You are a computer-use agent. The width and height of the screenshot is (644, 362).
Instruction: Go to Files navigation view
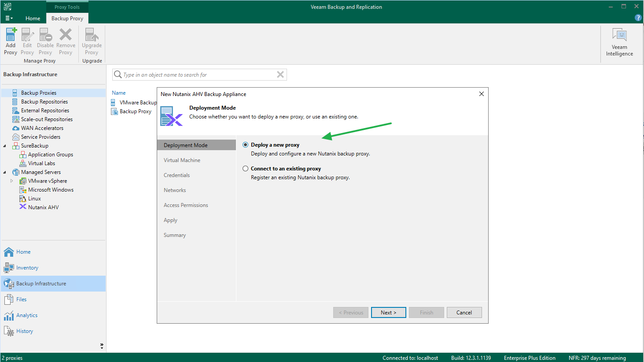point(53,299)
